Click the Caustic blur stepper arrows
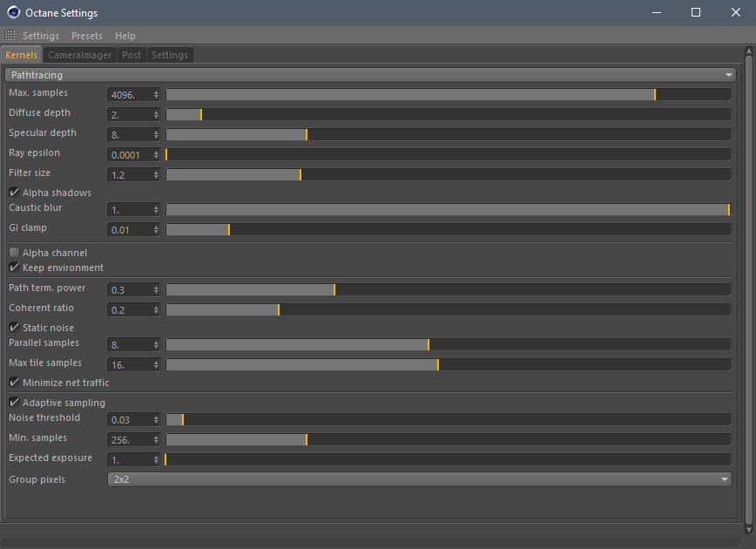The height and width of the screenshot is (549, 756). pyautogui.click(x=156, y=209)
